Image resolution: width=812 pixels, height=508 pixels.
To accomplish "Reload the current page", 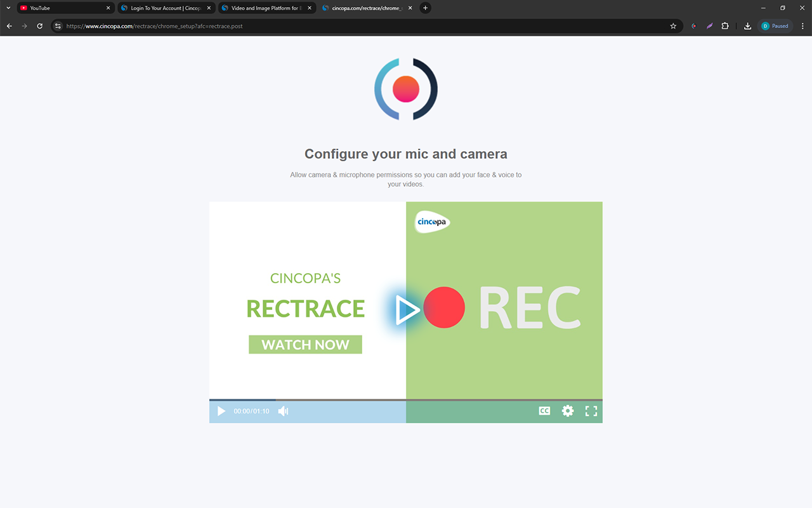I will tap(39, 26).
